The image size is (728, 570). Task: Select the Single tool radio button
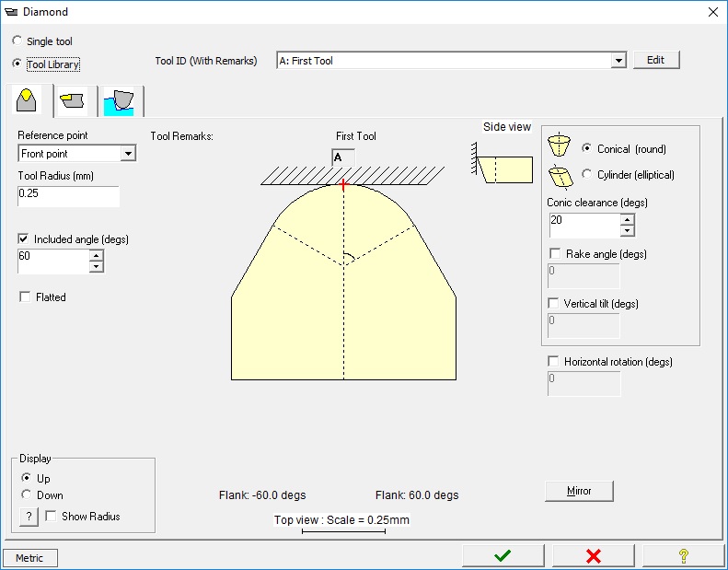coord(17,41)
